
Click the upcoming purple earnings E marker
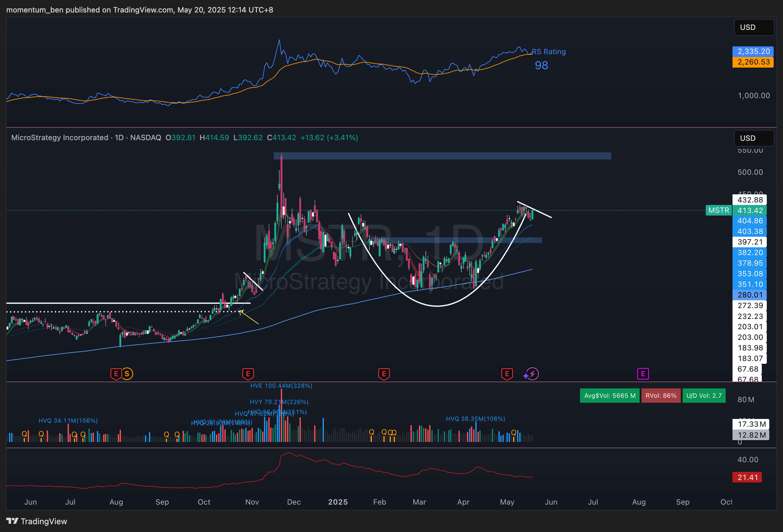[x=643, y=374]
